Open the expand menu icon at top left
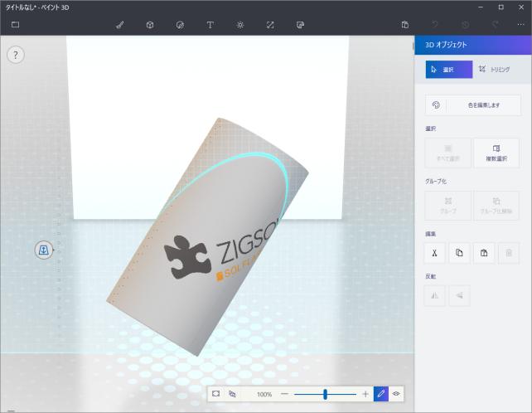The width and height of the screenshot is (532, 413). point(15,24)
